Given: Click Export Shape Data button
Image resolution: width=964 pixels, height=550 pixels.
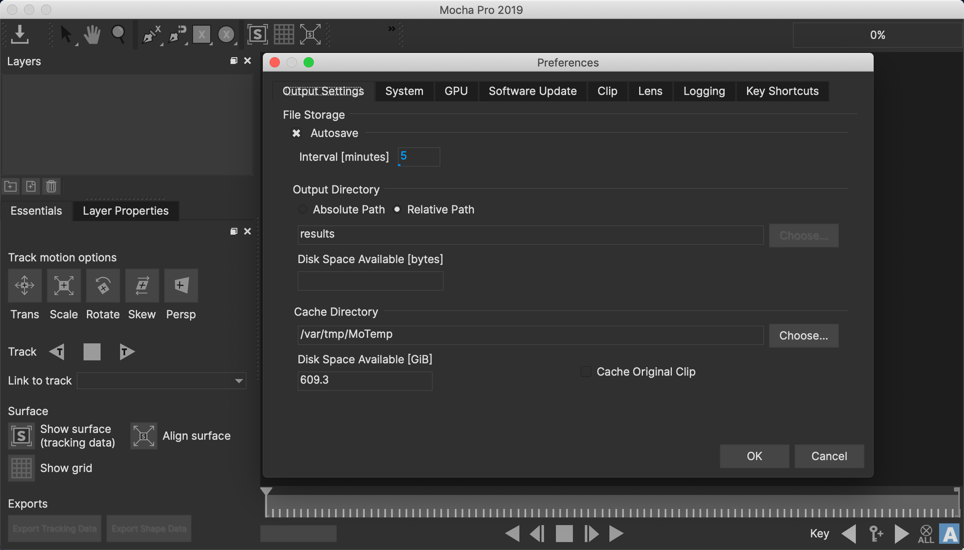Looking at the screenshot, I should point(149,528).
